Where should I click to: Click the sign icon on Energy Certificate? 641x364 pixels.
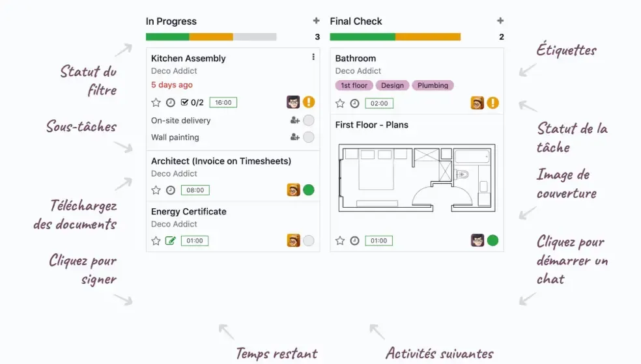(x=171, y=241)
